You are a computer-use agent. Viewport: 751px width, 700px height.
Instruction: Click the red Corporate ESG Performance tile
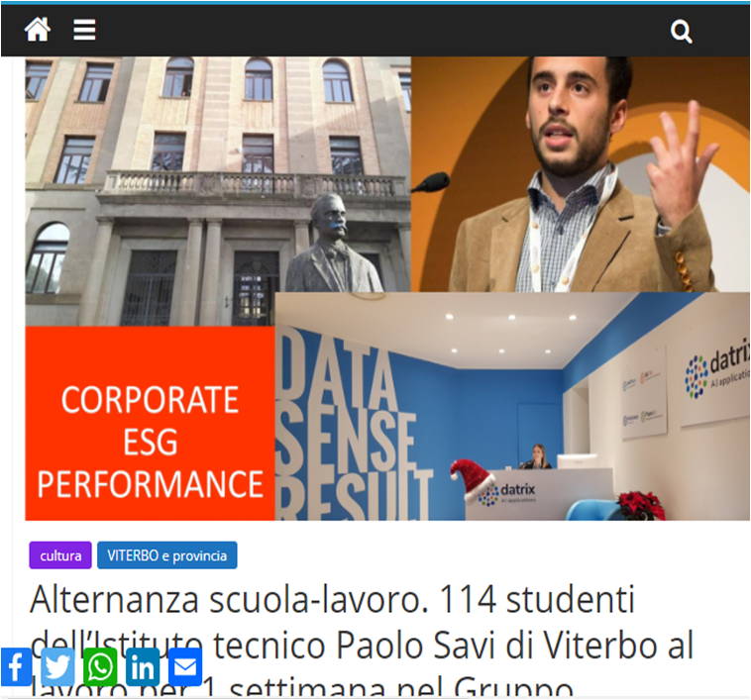[x=150, y=424]
